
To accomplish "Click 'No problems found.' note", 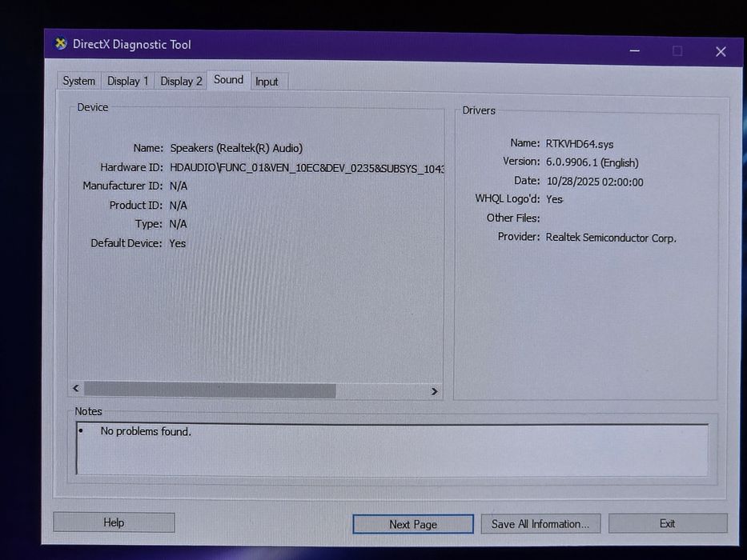I will pyautogui.click(x=145, y=431).
